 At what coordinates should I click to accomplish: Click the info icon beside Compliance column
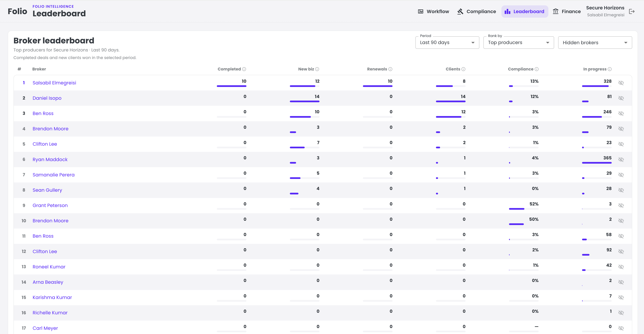[537, 69]
